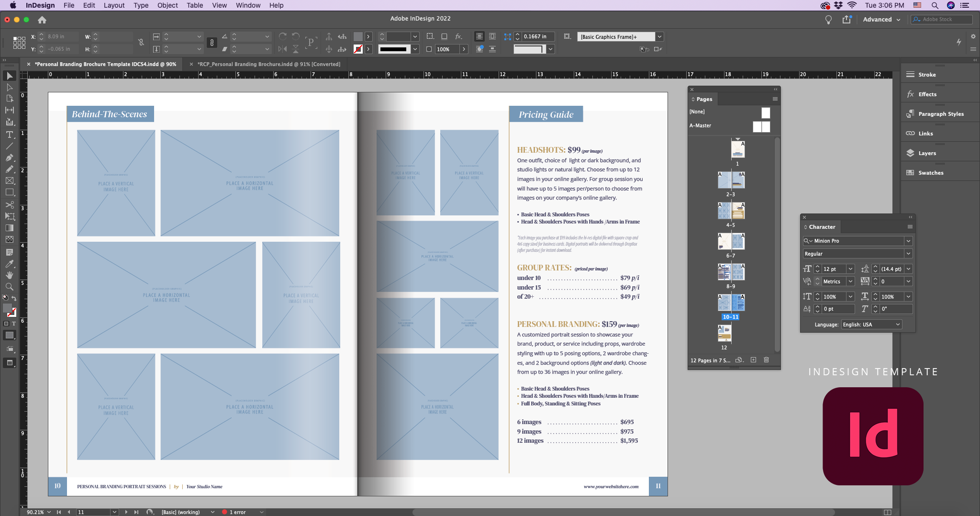
Task: Select the Rectangle Frame tool
Action: pos(9,180)
